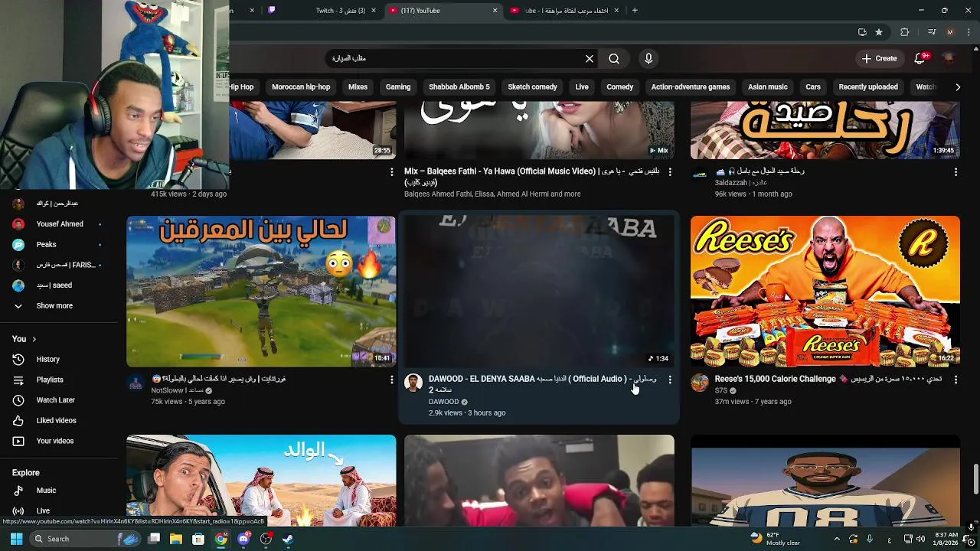Show more filter chips with right arrow

[958, 87]
